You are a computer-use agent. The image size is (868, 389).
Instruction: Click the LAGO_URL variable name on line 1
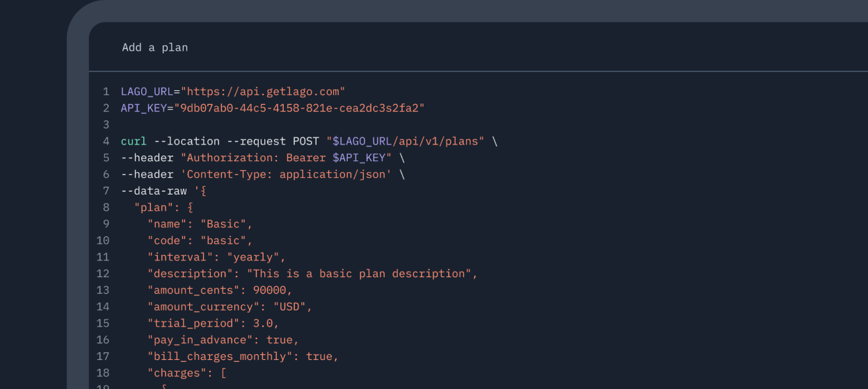coord(147,91)
